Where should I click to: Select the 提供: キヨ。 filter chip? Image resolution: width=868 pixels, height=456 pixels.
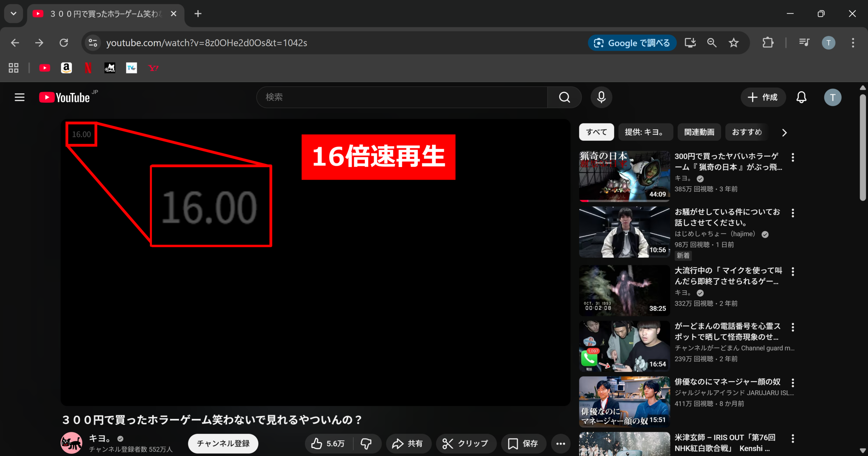tap(645, 132)
